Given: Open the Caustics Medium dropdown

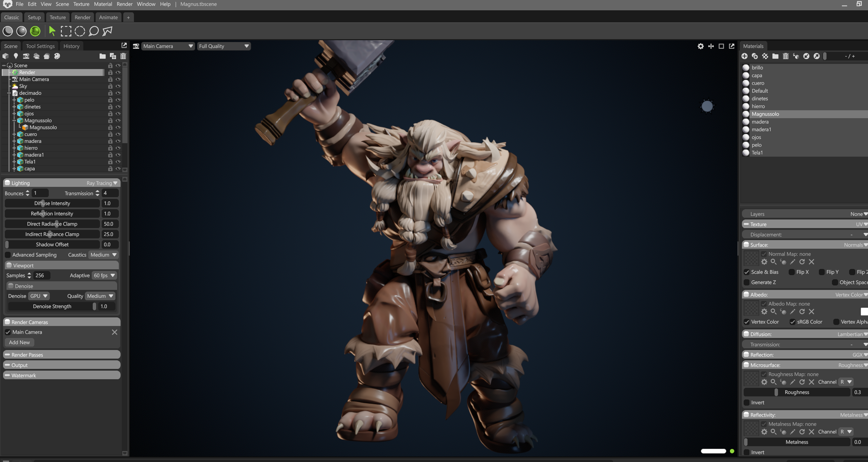Looking at the screenshot, I should click(x=103, y=255).
